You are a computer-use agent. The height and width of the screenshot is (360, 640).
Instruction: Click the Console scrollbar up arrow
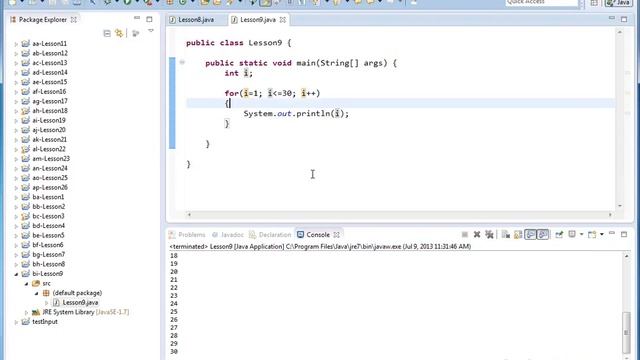tap(626, 256)
